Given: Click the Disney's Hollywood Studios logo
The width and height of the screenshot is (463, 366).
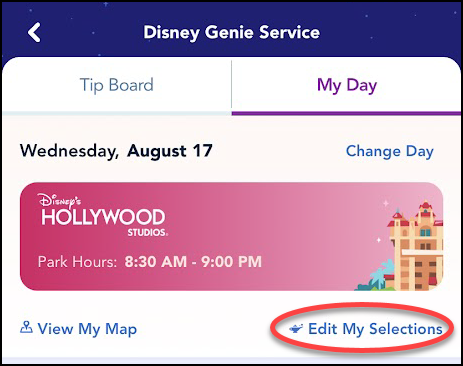Looking at the screenshot, I should click(103, 215).
